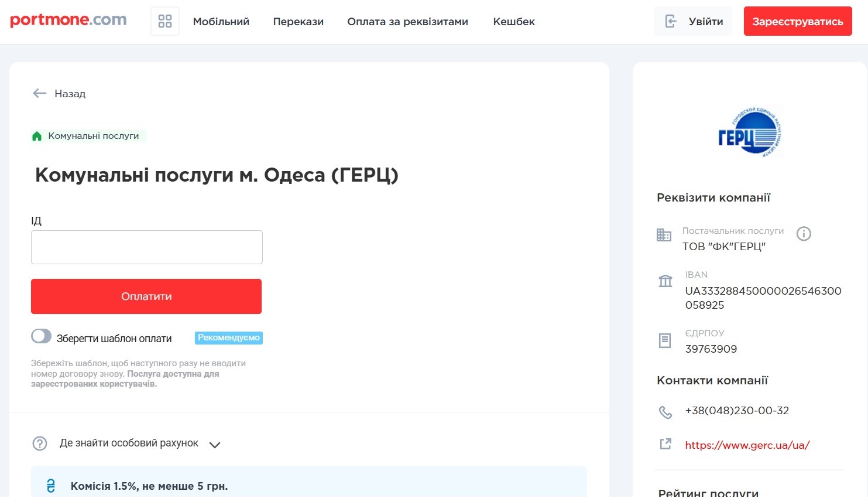Click into the ІД input field
Viewport: 868px width, 498px height.
pos(147,247)
